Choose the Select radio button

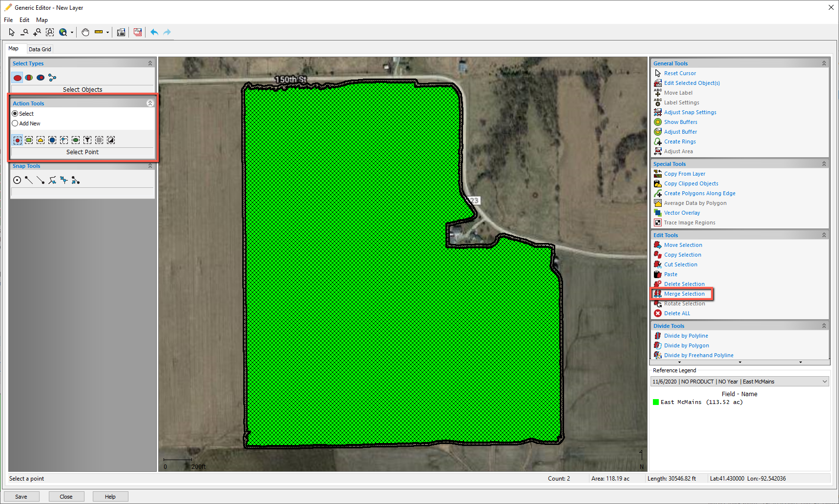pos(15,114)
